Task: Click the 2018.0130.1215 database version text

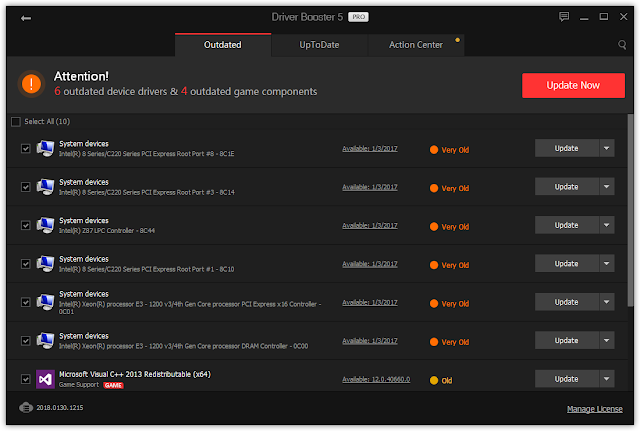Action: pos(60,407)
